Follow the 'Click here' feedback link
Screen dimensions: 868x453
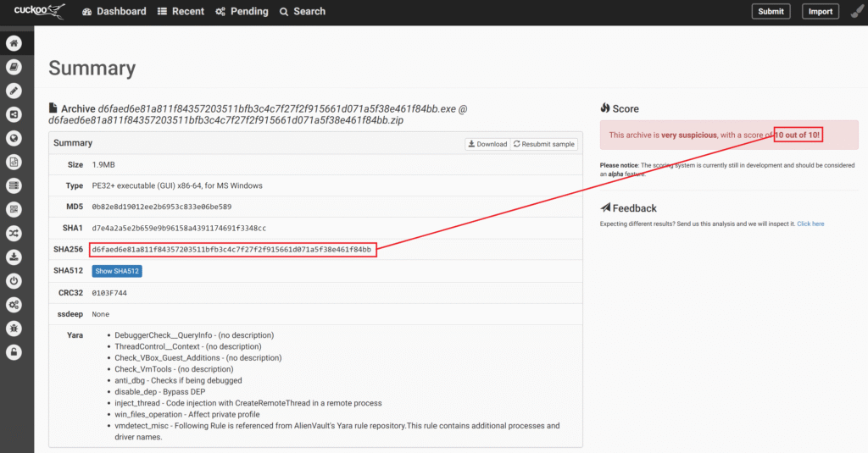(810, 224)
